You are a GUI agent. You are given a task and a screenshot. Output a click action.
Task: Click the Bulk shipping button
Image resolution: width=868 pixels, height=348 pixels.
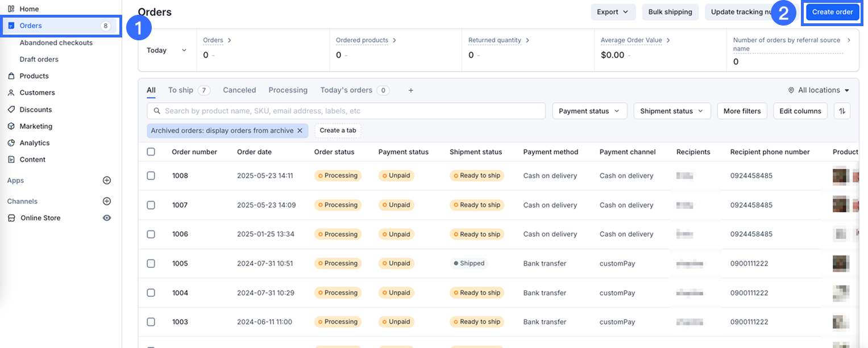[x=670, y=12]
